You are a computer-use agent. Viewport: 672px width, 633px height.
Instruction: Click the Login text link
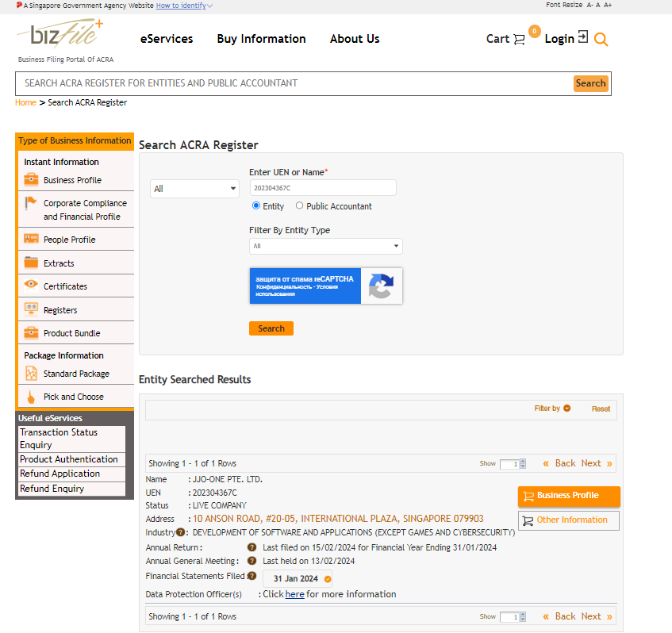point(559,39)
